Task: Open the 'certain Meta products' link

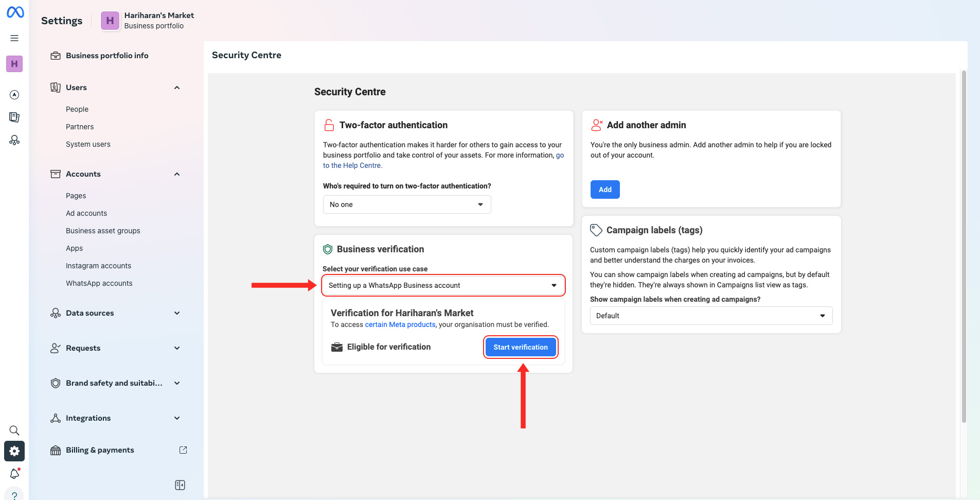Action: coord(400,324)
